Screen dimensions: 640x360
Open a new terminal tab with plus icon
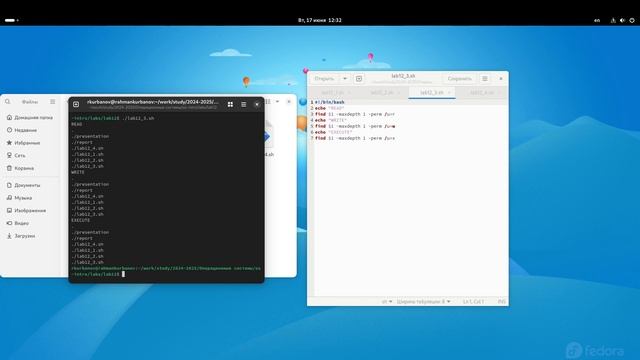point(76,104)
